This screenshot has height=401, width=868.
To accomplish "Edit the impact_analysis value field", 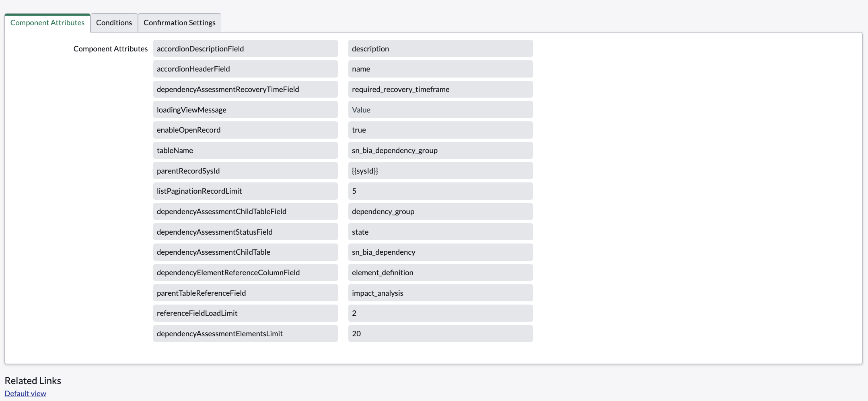I will [x=440, y=293].
